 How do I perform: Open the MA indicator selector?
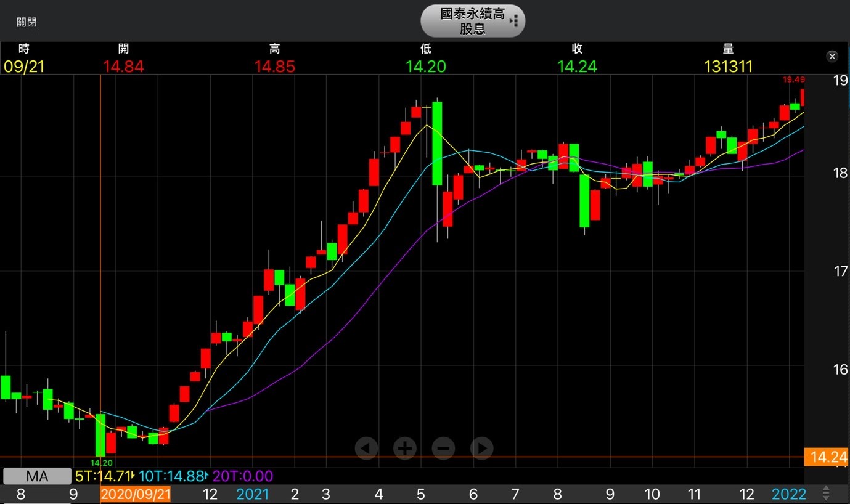click(37, 476)
